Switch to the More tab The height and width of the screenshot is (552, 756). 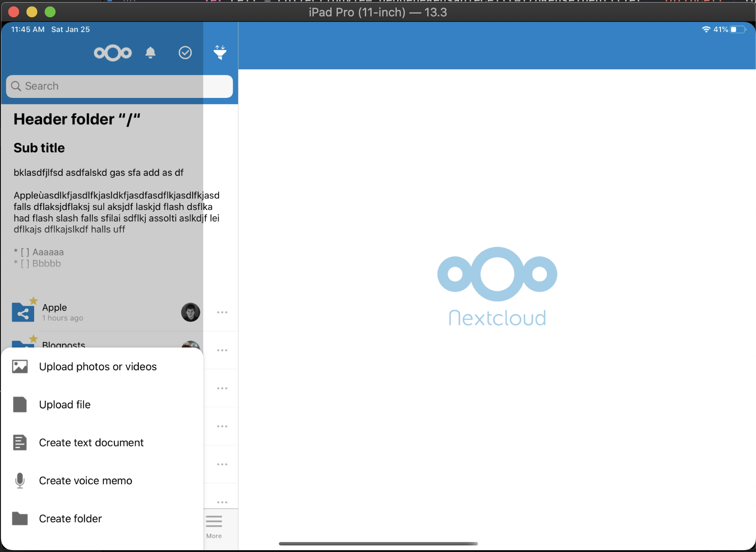pyautogui.click(x=214, y=527)
